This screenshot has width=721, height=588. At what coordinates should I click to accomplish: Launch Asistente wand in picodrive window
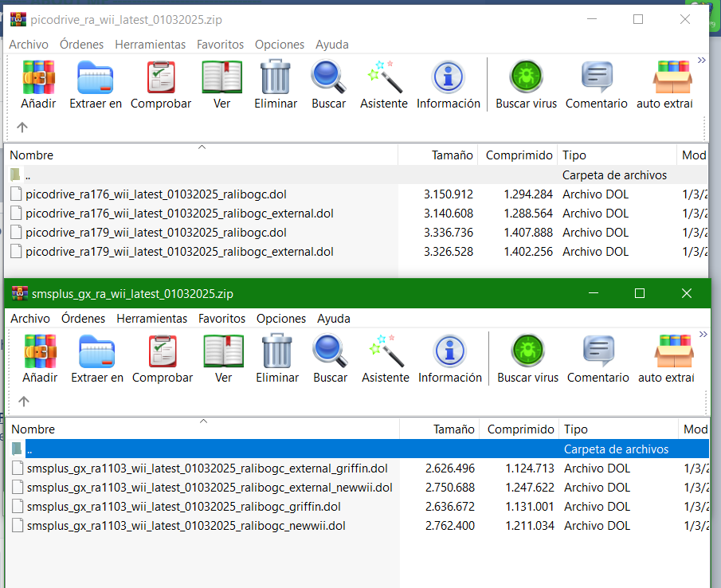click(385, 77)
